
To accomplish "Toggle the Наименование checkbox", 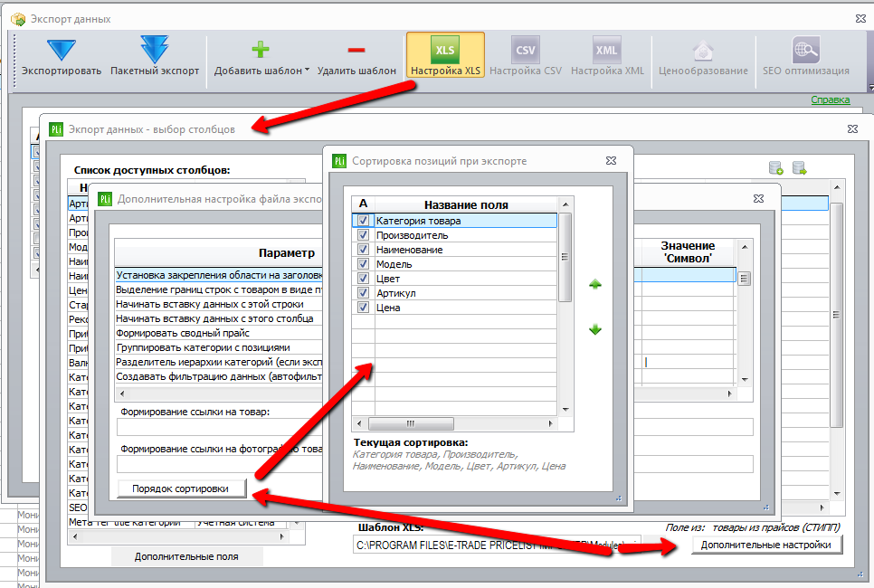I will point(363,250).
